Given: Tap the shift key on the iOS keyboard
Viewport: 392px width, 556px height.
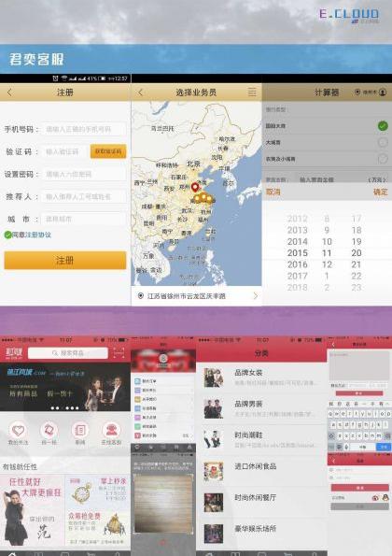Looking at the screenshot, I should coord(332,435).
